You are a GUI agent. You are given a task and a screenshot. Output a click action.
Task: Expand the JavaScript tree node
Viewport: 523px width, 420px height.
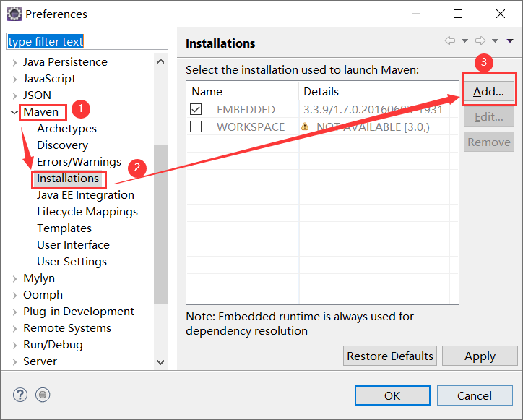(x=14, y=79)
